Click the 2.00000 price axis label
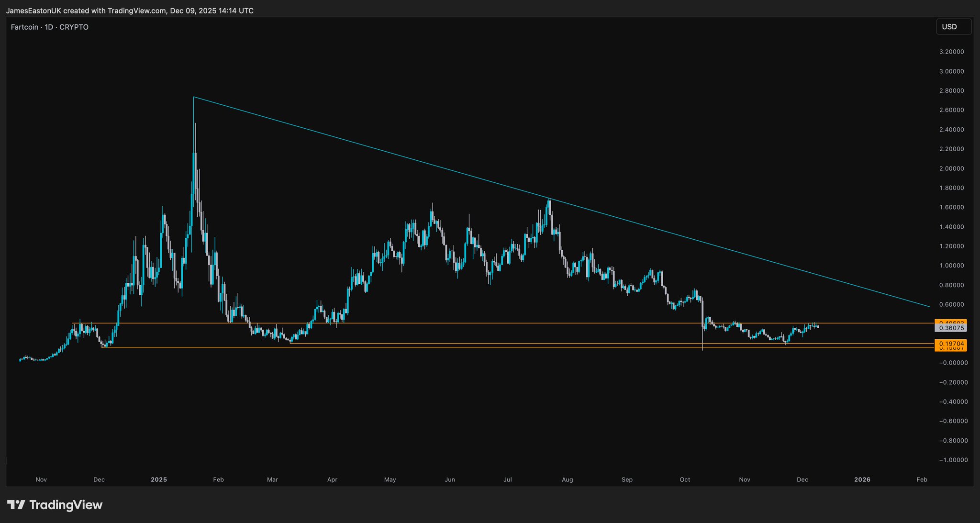980x523 pixels. click(x=951, y=168)
